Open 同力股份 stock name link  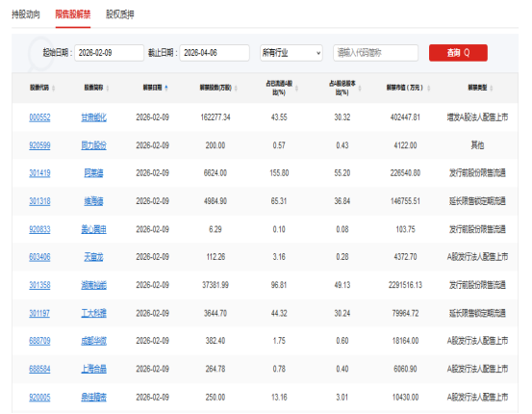(x=93, y=145)
